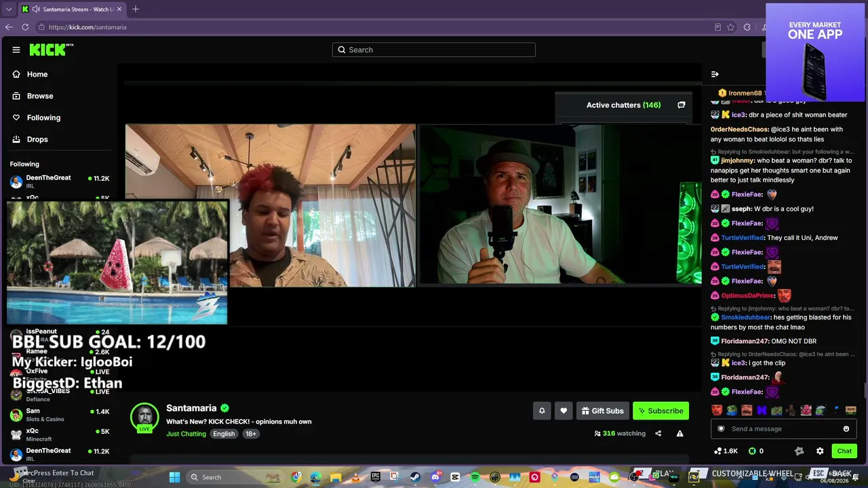Subscribe to Santamaria
This screenshot has height=488, width=868.
tap(660, 411)
